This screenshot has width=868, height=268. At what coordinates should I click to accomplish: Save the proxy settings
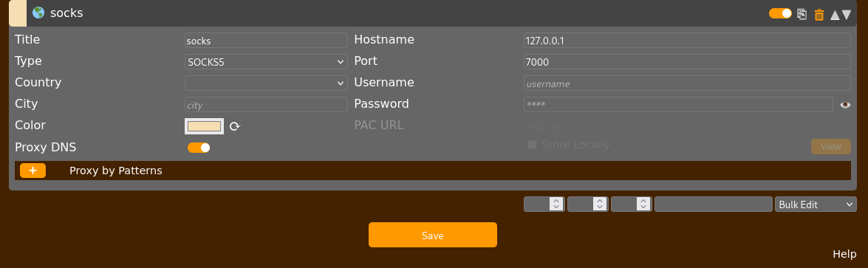click(x=433, y=235)
